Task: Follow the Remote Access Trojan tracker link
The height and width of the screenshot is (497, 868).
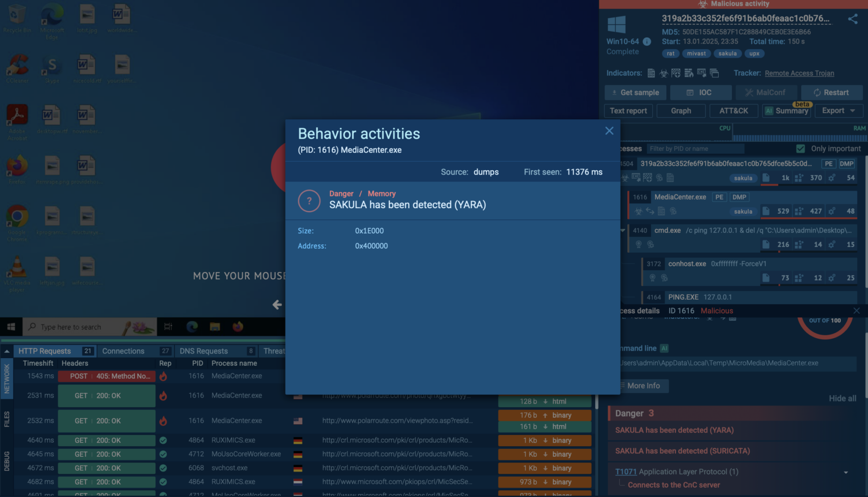Action: point(799,73)
